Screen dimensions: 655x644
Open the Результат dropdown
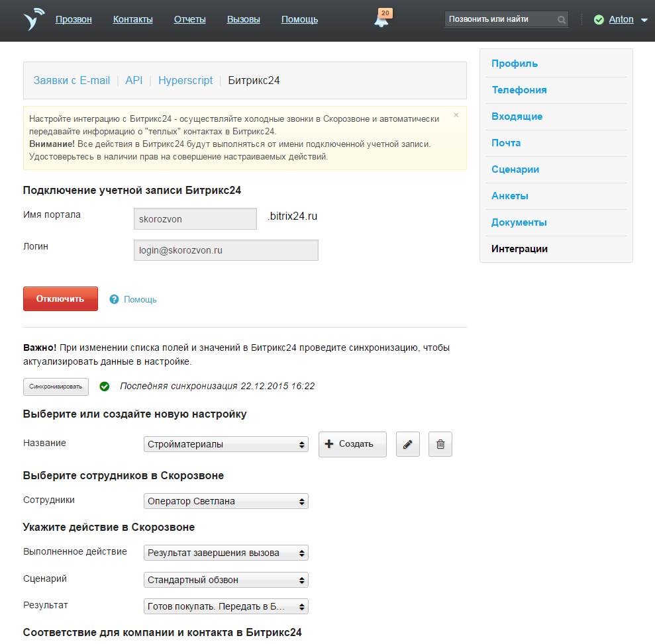point(226,606)
